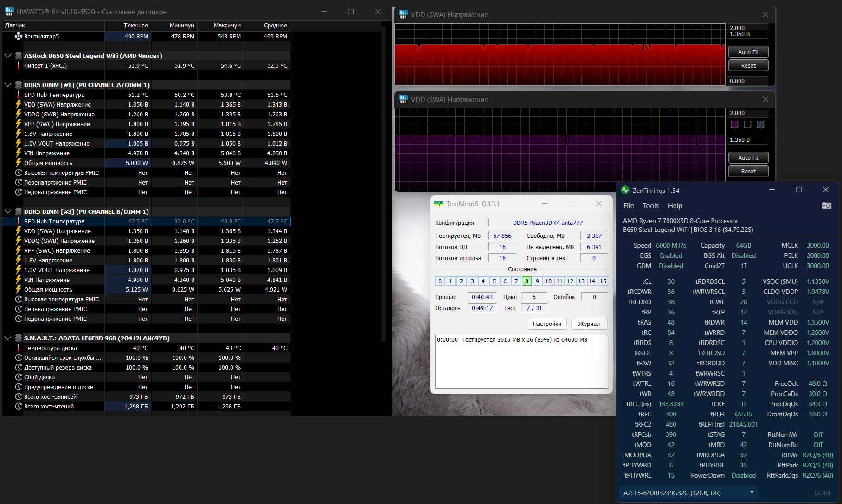Click the green state cell 8 in TestMem5
Viewport: 842px width, 504px height.
click(x=527, y=281)
